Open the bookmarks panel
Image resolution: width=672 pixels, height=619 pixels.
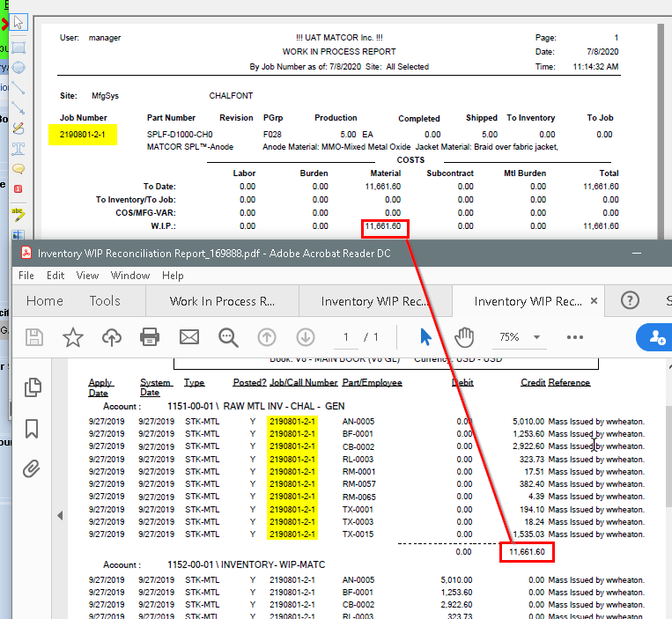point(32,429)
